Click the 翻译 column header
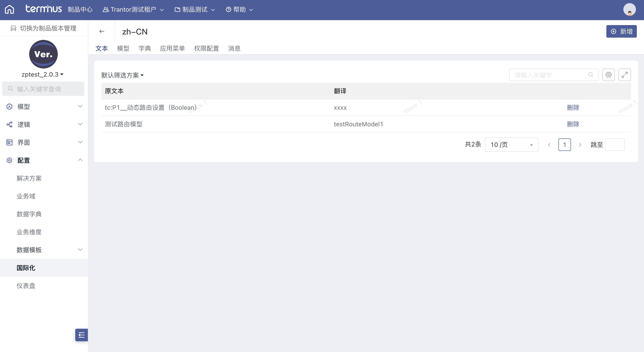The image size is (644, 352). tap(340, 91)
